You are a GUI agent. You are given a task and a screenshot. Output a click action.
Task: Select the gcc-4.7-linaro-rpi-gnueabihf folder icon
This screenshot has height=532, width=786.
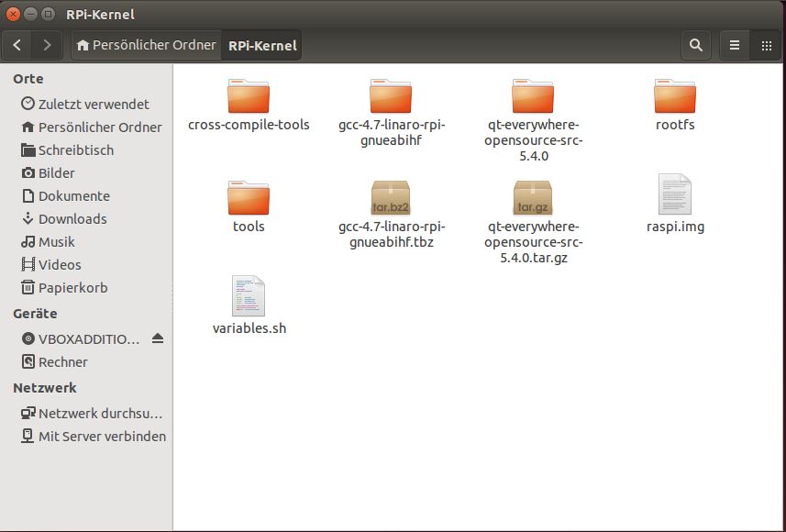click(x=391, y=95)
